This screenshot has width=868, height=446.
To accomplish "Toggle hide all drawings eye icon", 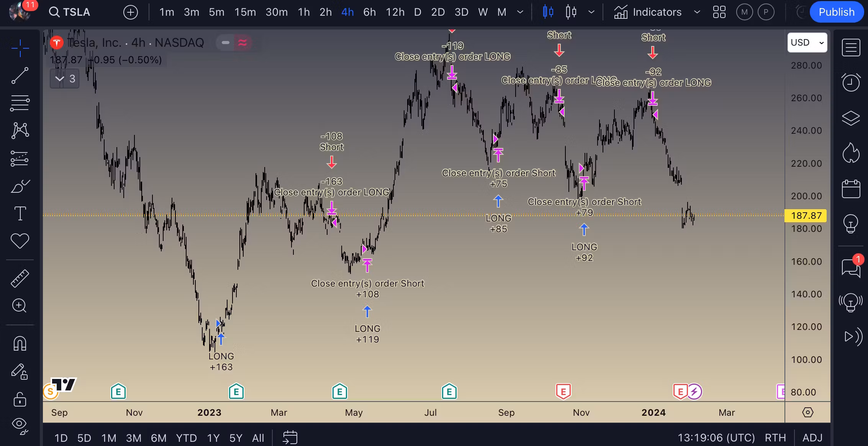I will 20,425.
